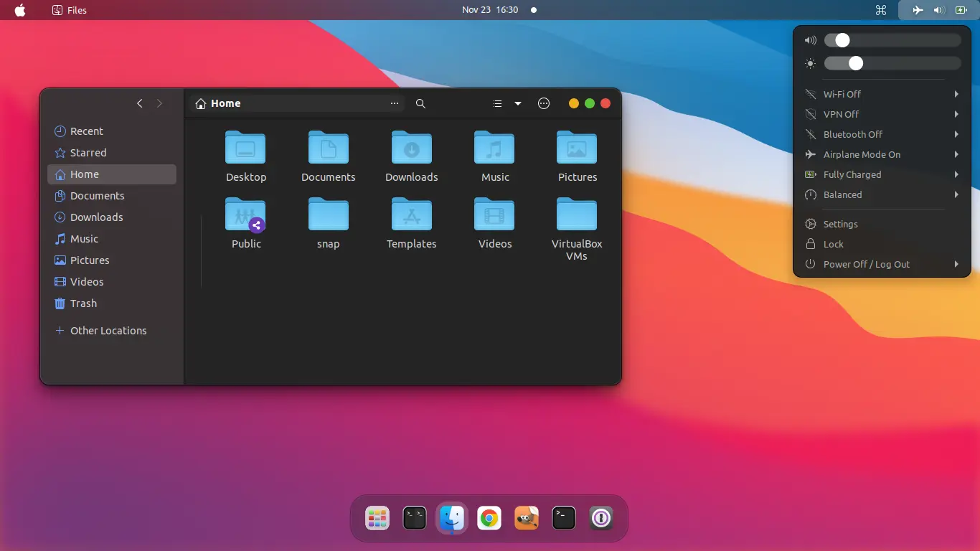The width and height of the screenshot is (980, 551).
Task: Open view options dropdown arrow in Files
Action: tap(518, 103)
